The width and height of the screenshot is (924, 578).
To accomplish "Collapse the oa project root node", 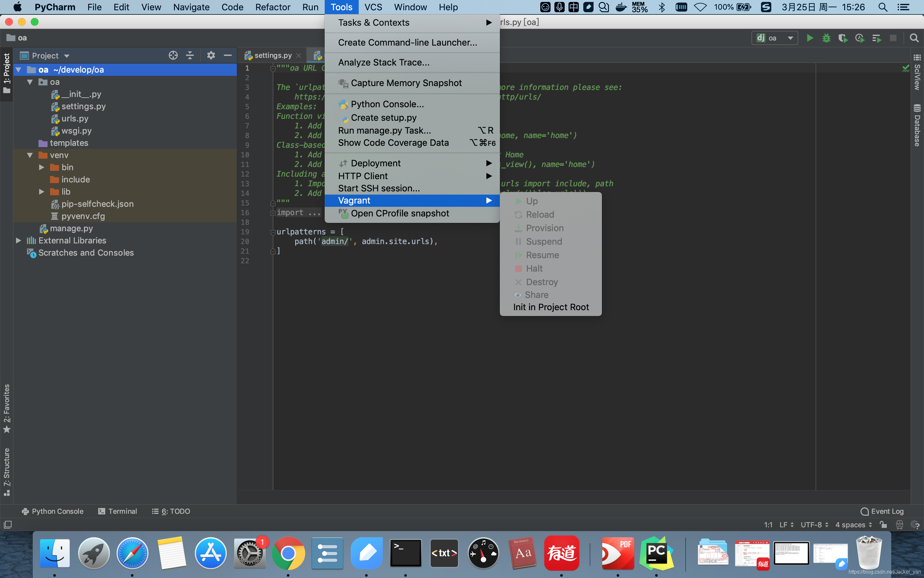I will pos(18,70).
